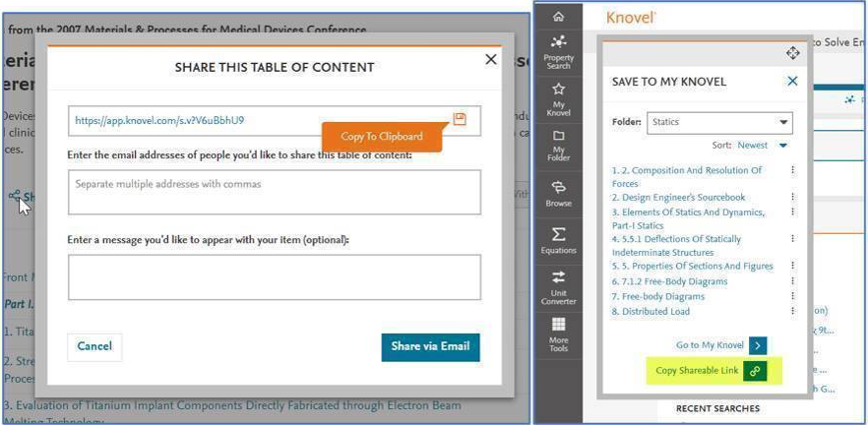The height and width of the screenshot is (425, 868).
Task: Click the copy link icon beside URL
Action: pyautogui.click(x=460, y=119)
